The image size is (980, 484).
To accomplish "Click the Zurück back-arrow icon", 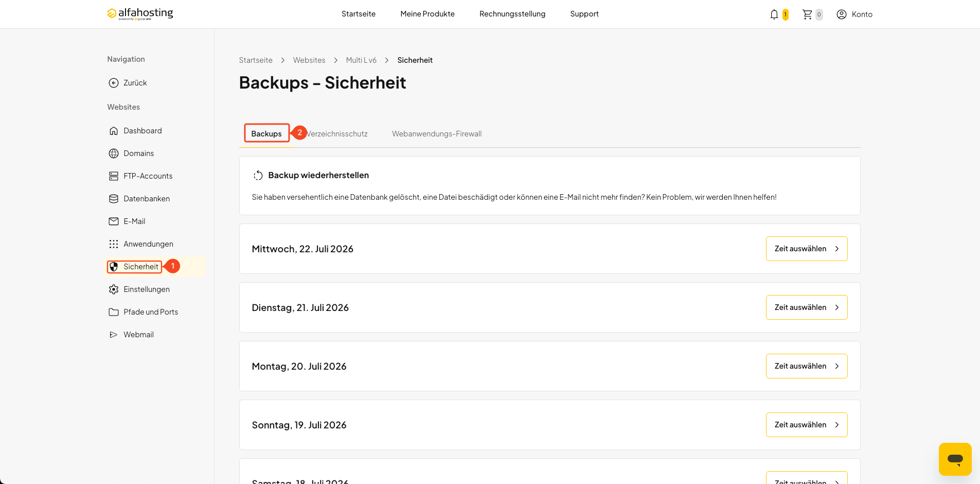I will point(114,83).
